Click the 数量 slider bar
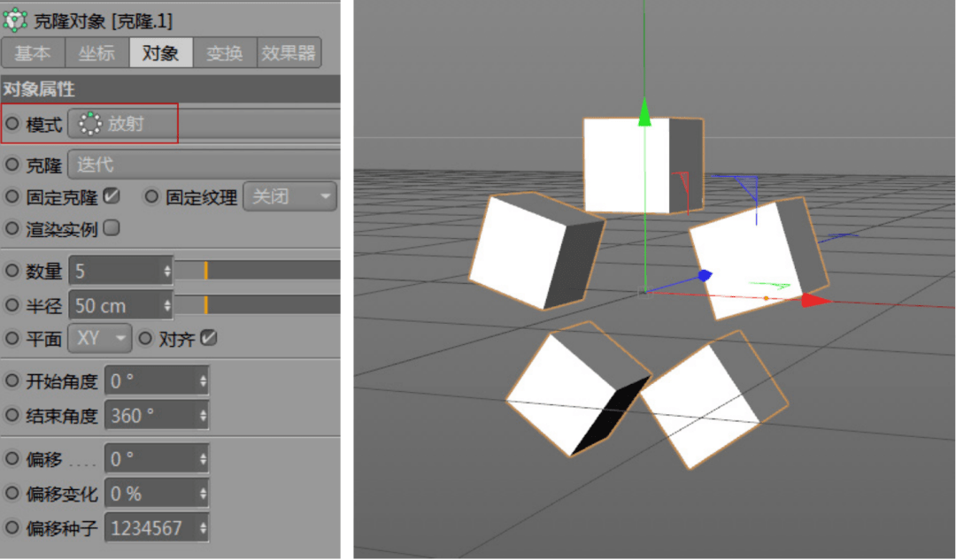 (258, 271)
